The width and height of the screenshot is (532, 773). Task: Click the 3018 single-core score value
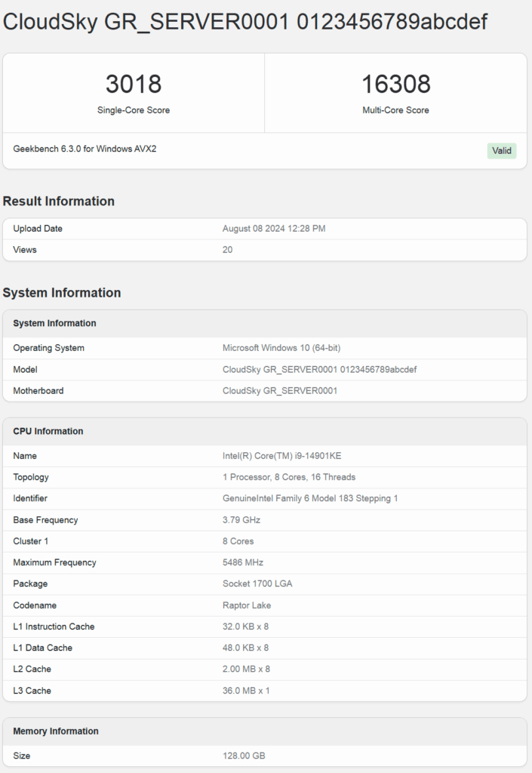click(x=134, y=84)
